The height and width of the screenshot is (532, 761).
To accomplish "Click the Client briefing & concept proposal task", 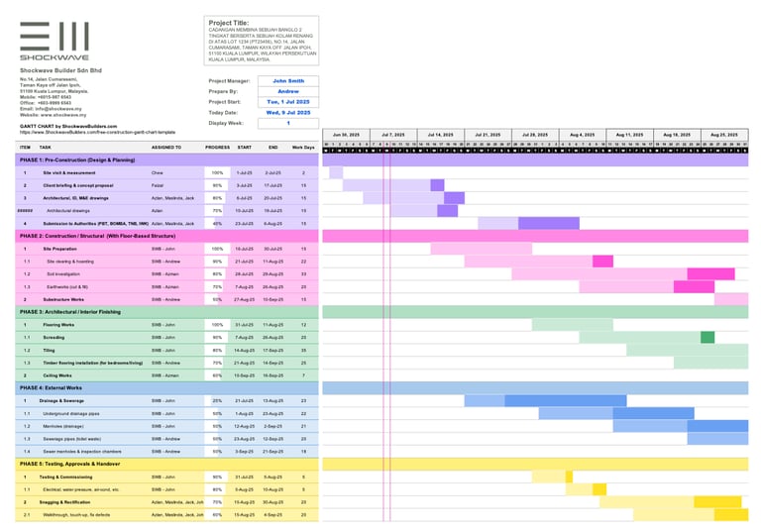I will click(77, 185).
